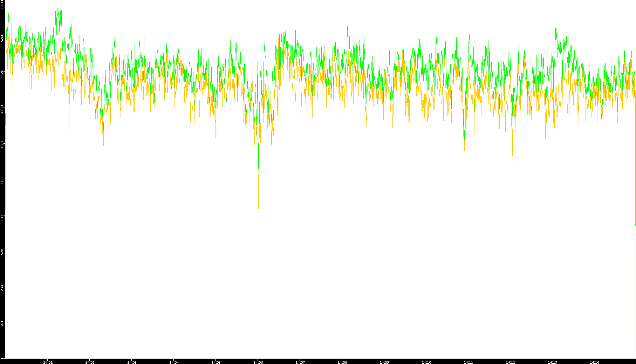Select the 14:06 time axis label
Screen dimensions: 636x364
258,362
